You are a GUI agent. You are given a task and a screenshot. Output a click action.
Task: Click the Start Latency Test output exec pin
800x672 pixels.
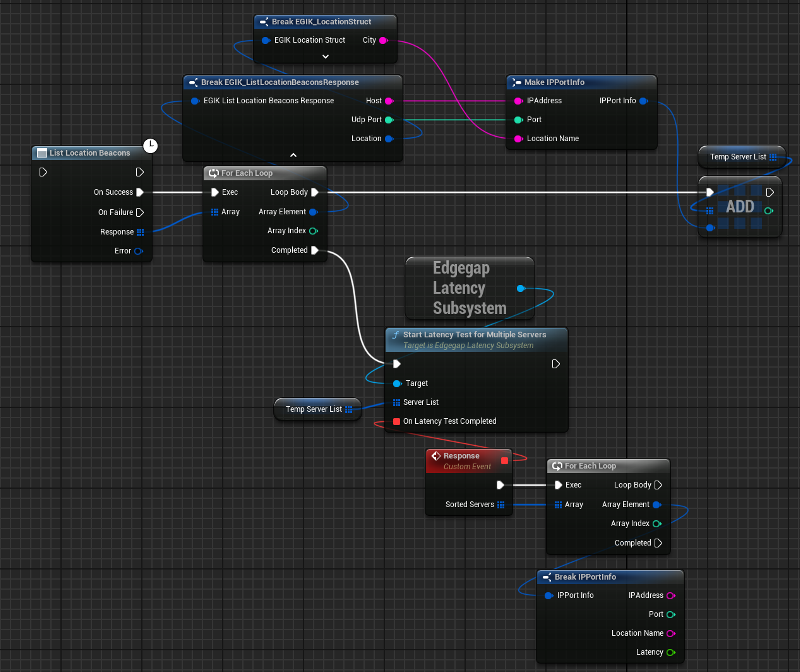point(556,364)
